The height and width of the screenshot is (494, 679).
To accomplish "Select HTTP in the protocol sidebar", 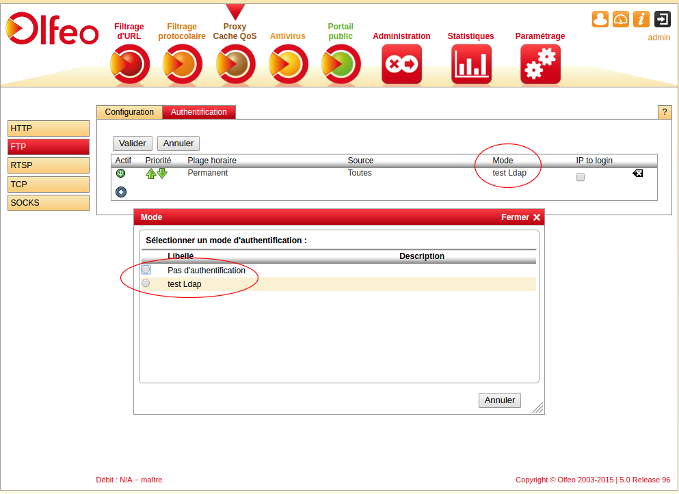I will point(48,128).
